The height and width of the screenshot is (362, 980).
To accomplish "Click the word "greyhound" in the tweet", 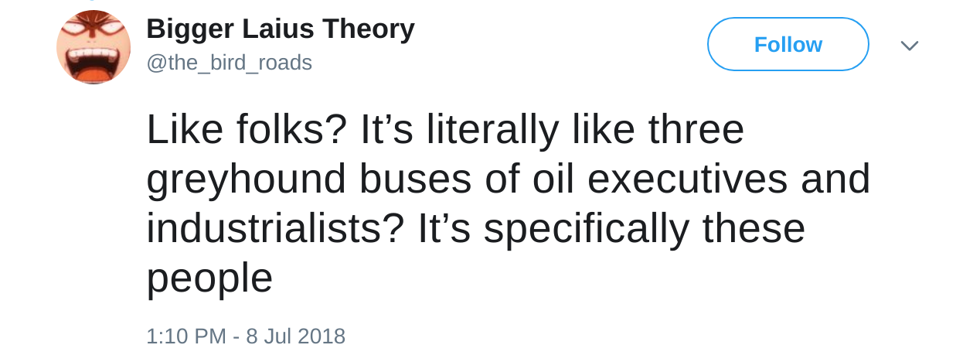I will tap(247, 179).
